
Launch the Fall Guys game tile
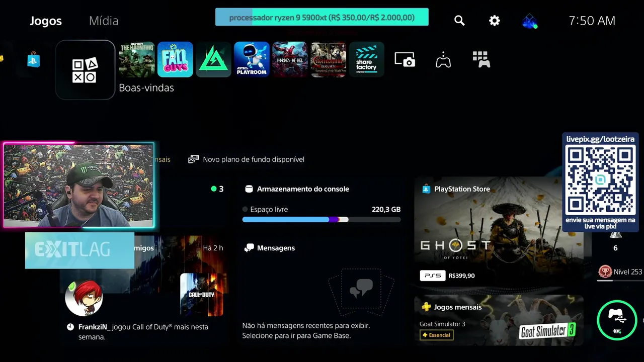pyautogui.click(x=175, y=59)
